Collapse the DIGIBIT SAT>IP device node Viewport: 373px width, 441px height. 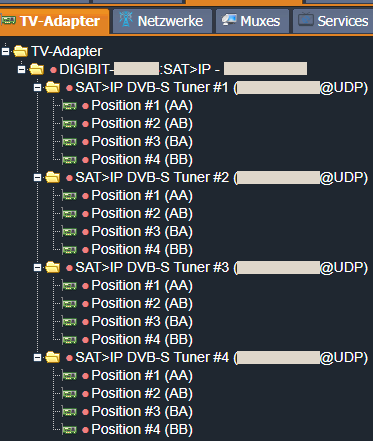point(21,70)
